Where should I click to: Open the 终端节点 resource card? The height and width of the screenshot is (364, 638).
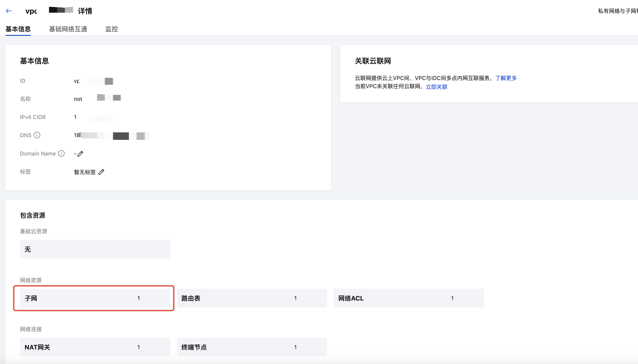(x=252, y=347)
